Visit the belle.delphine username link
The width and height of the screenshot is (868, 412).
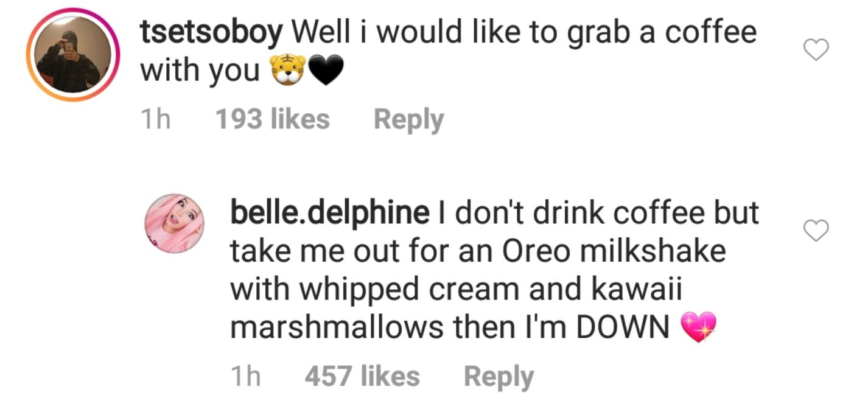tap(329, 213)
